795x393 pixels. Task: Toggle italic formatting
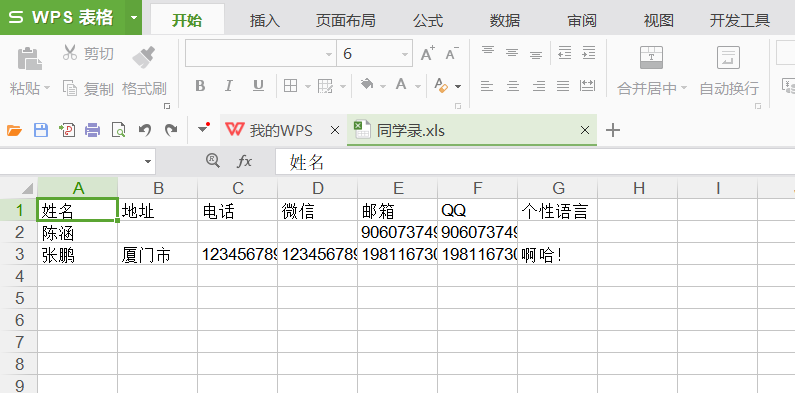point(229,86)
